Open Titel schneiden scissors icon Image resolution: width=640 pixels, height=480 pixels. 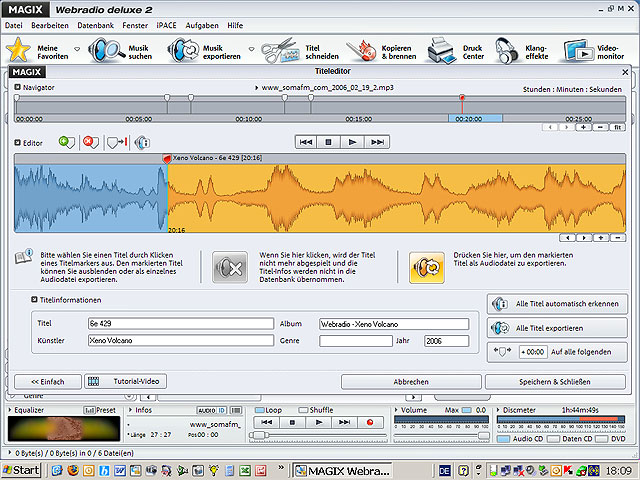[280, 51]
